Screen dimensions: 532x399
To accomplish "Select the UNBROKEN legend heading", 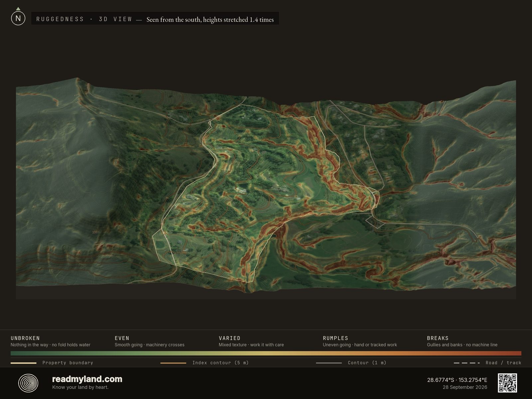I will pos(25,338).
